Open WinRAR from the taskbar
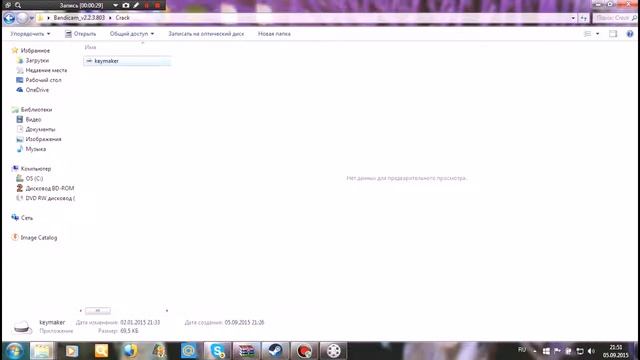The height and width of the screenshot is (360, 640). [247, 351]
